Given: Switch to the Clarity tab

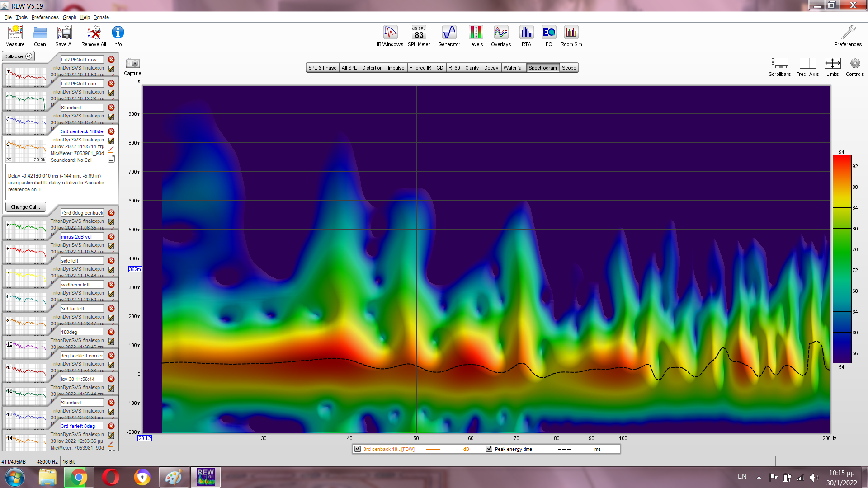Looking at the screenshot, I should click(x=472, y=68).
